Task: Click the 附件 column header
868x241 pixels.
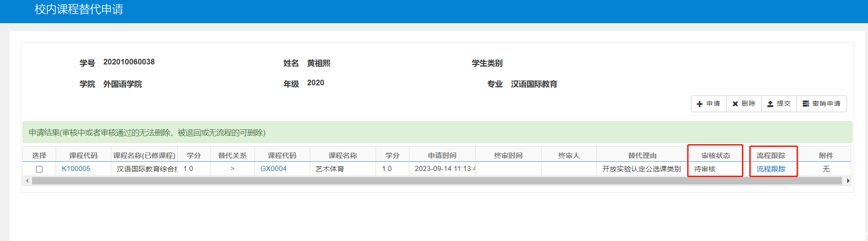Action: (826, 155)
